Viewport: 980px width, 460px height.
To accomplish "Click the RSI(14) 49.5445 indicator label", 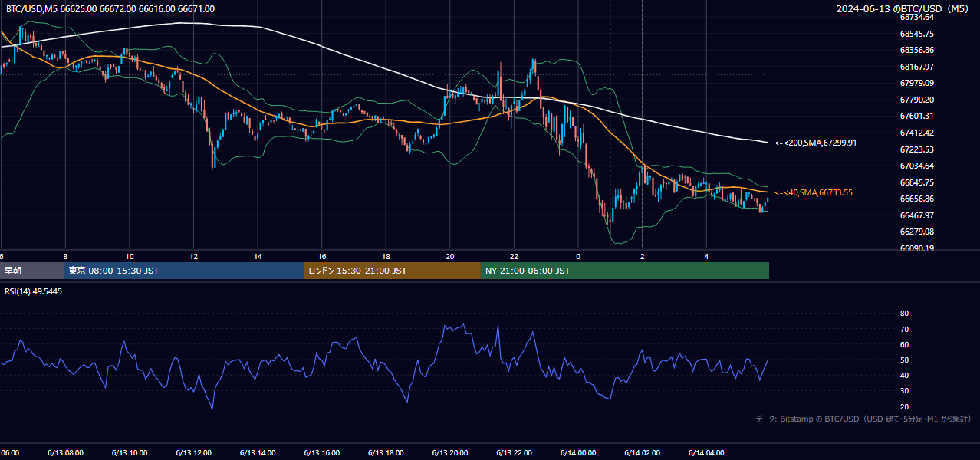I will [x=34, y=291].
